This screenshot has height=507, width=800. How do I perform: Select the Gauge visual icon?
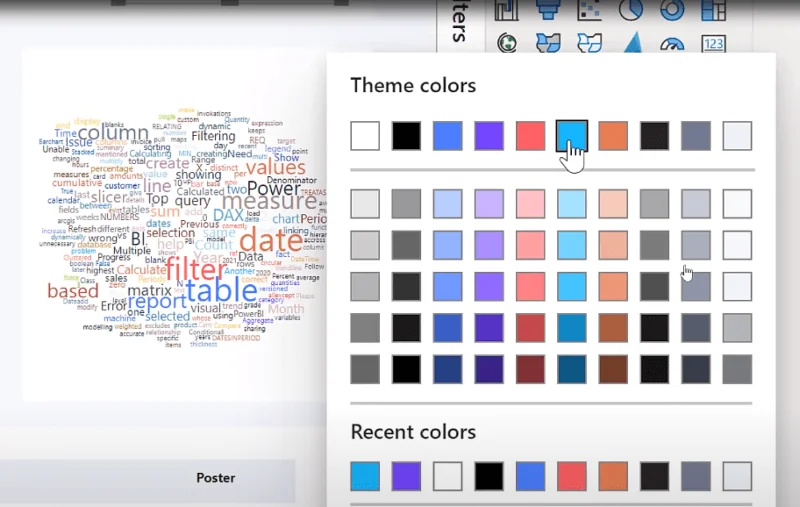pos(672,44)
